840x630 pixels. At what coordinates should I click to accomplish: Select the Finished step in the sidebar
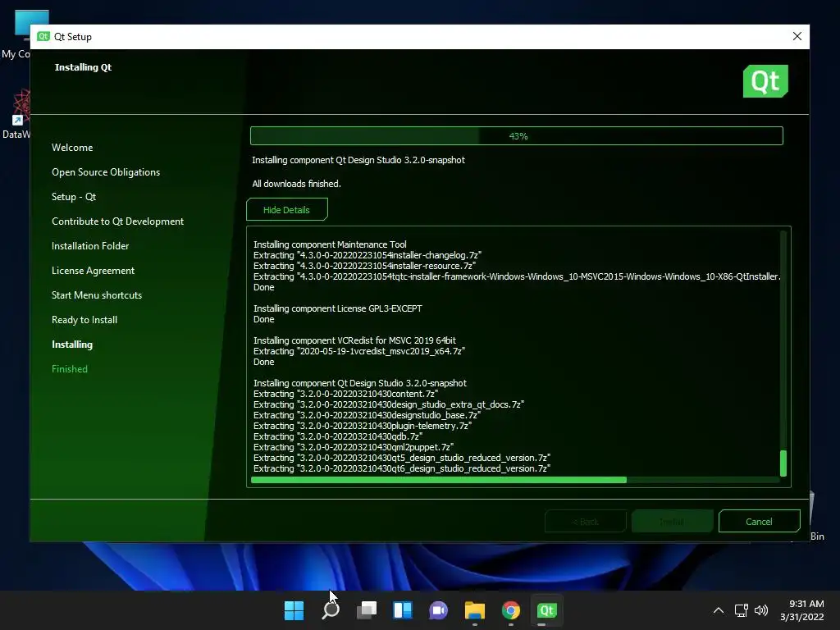[69, 369]
